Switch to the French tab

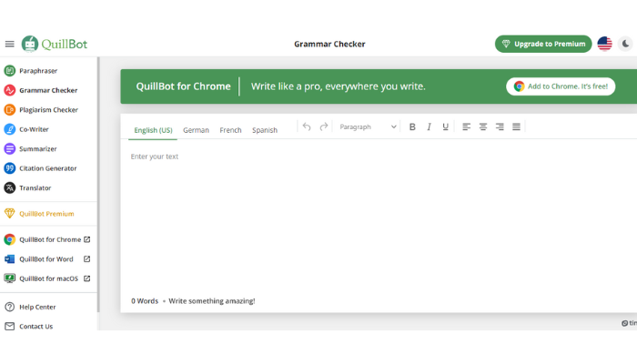[x=230, y=130]
